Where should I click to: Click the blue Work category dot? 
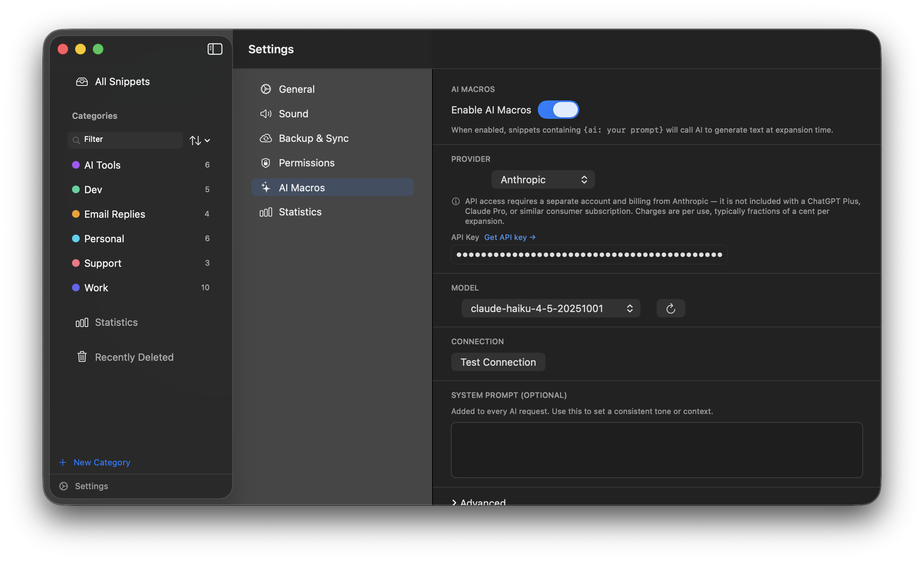[76, 288]
